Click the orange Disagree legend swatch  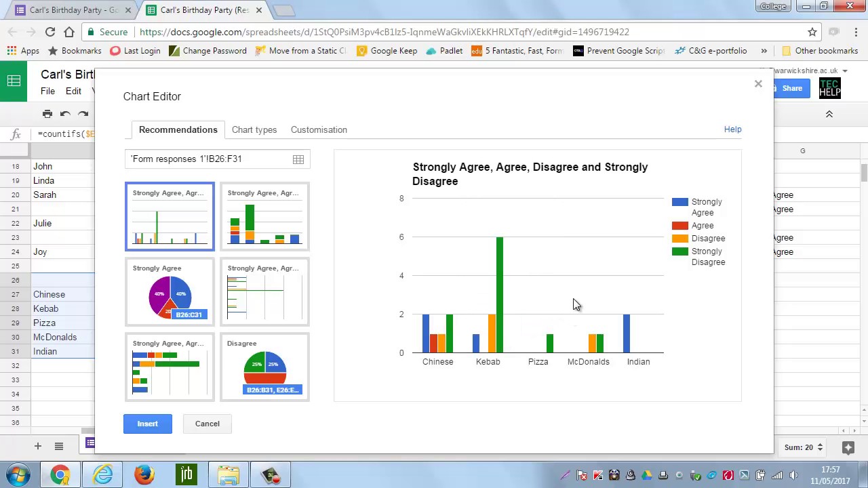pos(679,239)
